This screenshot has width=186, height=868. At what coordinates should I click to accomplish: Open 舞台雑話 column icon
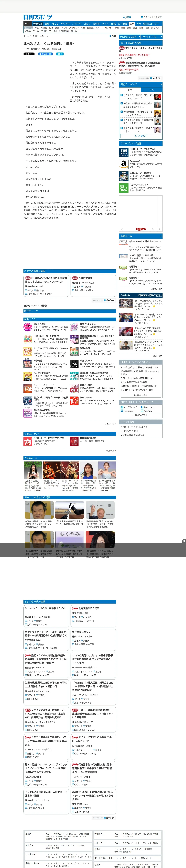coord(28,364)
